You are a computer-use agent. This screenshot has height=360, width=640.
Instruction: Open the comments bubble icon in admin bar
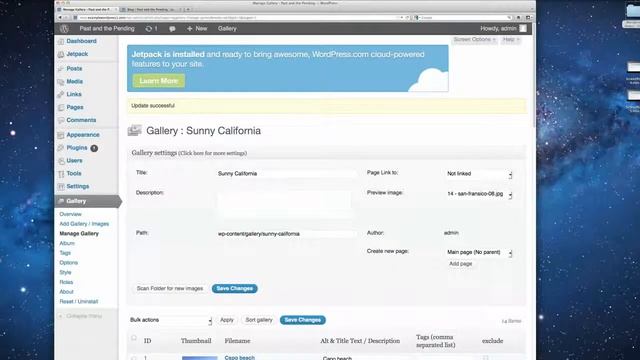172,29
